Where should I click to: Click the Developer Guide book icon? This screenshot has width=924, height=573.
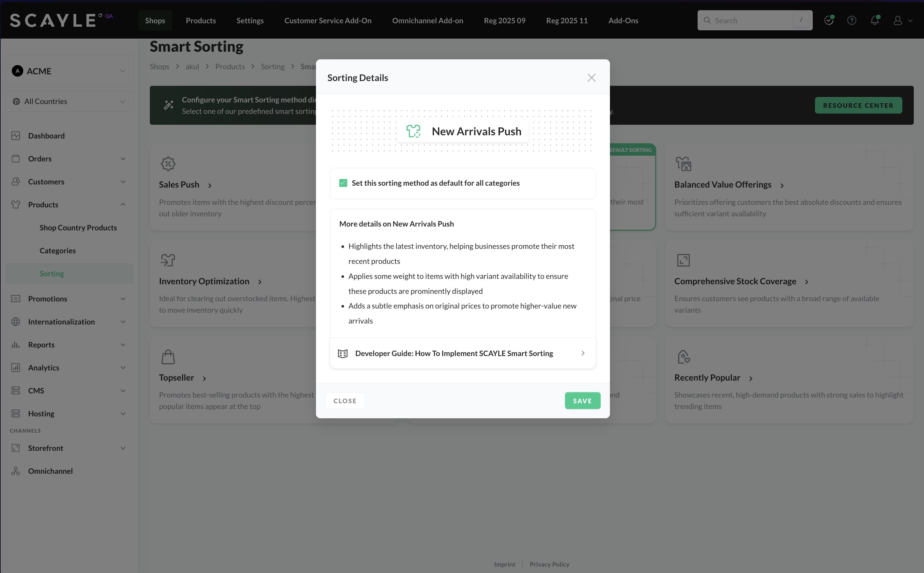point(343,353)
